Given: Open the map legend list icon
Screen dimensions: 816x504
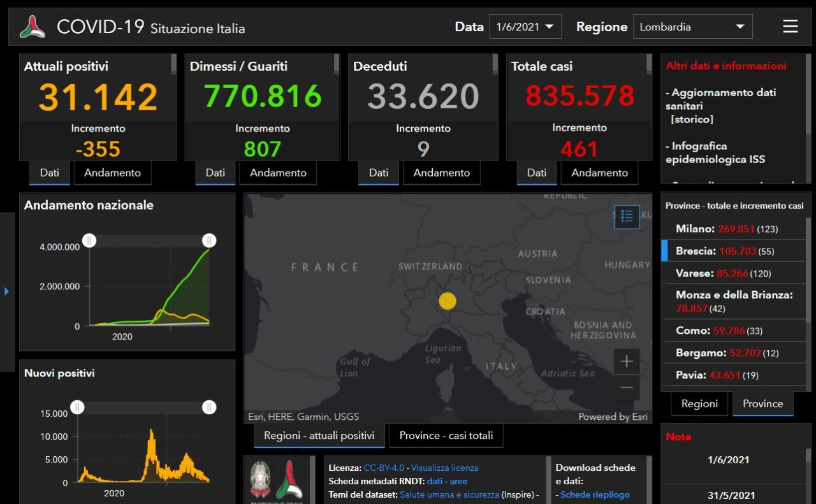Looking at the screenshot, I should click(626, 217).
